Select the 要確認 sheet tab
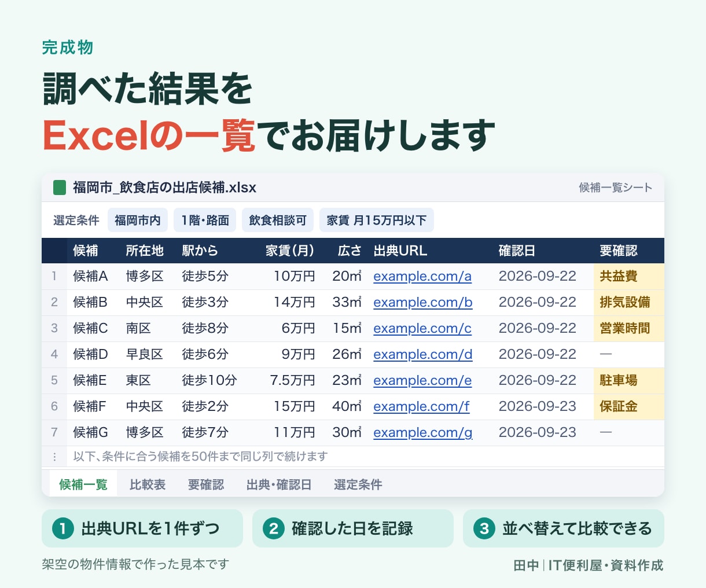706x588 pixels. click(x=206, y=484)
